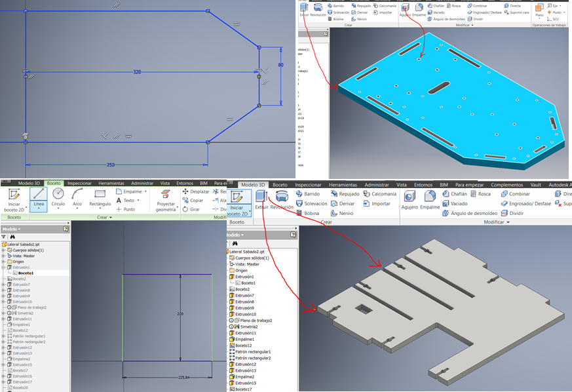The width and height of the screenshot is (572, 392).
Task: Click Agujero in the gray part window ribbon
Action: click(x=410, y=201)
